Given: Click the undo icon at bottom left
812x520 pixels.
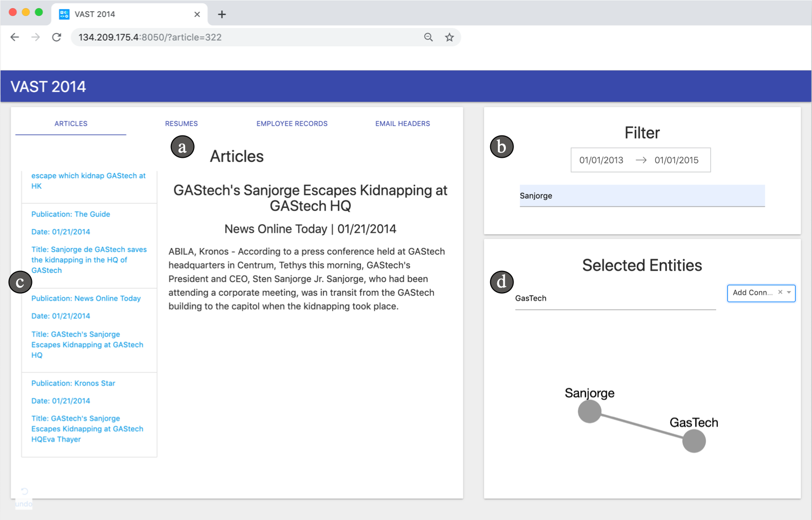Looking at the screenshot, I should pyautogui.click(x=24, y=491).
